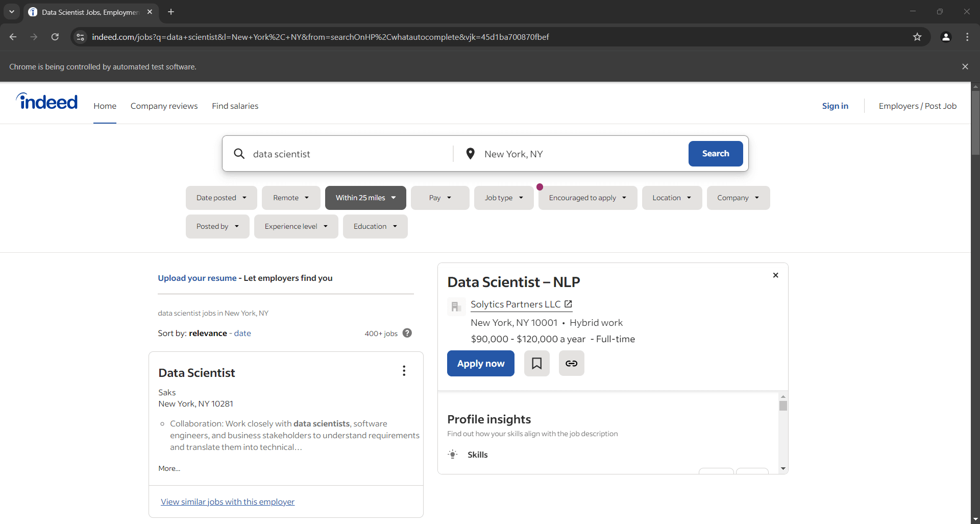Click the help icon beside 400+ jobs
The height and width of the screenshot is (524, 980).
pyautogui.click(x=407, y=333)
